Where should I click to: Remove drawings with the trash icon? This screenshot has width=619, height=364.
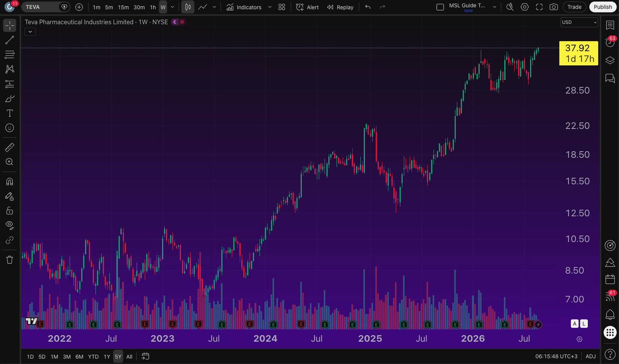pyautogui.click(x=9, y=260)
